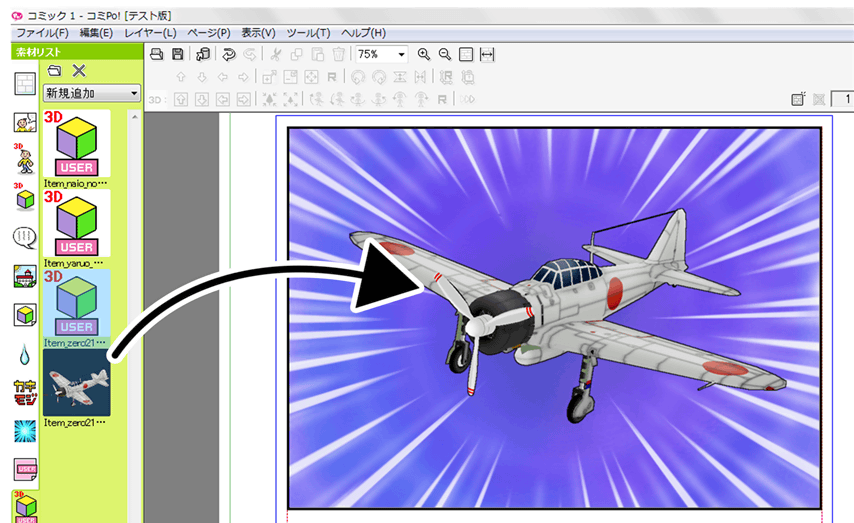The width and height of the screenshot is (854, 523).
Task: Click the material list scroll up arrow
Action: point(135,117)
